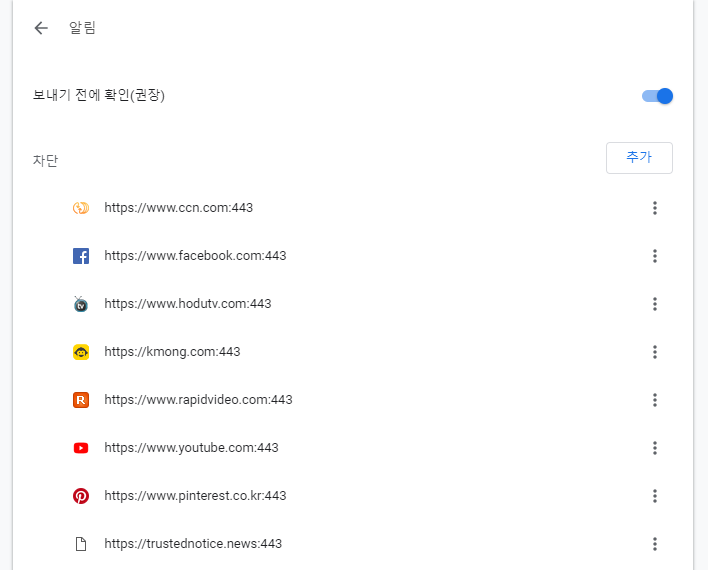The height and width of the screenshot is (570, 708).
Task: Open more actions for www.facebook.com
Action: pyautogui.click(x=655, y=256)
